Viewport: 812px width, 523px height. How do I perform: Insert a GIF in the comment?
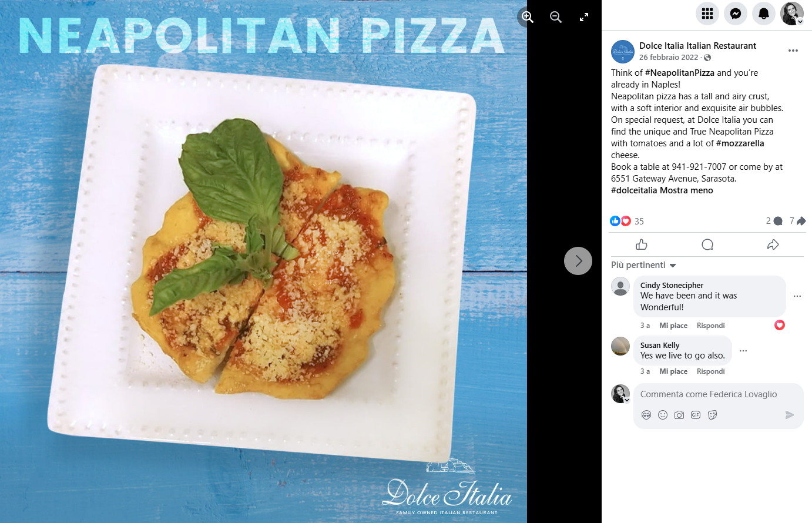[x=696, y=415]
